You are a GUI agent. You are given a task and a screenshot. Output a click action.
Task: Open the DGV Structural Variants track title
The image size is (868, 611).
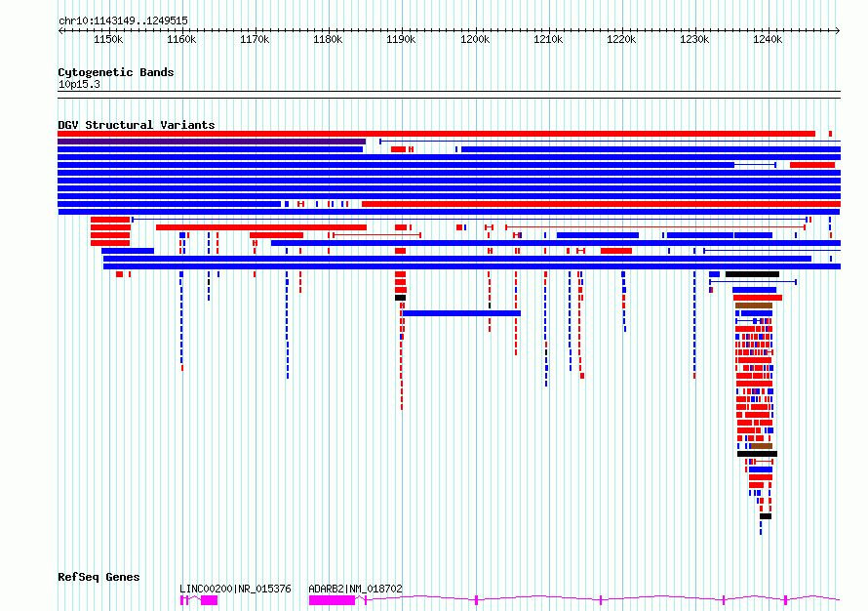(137, 125)
